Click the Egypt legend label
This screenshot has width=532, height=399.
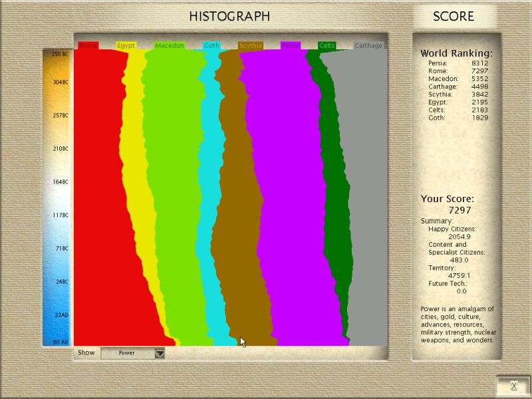(126, 46)
